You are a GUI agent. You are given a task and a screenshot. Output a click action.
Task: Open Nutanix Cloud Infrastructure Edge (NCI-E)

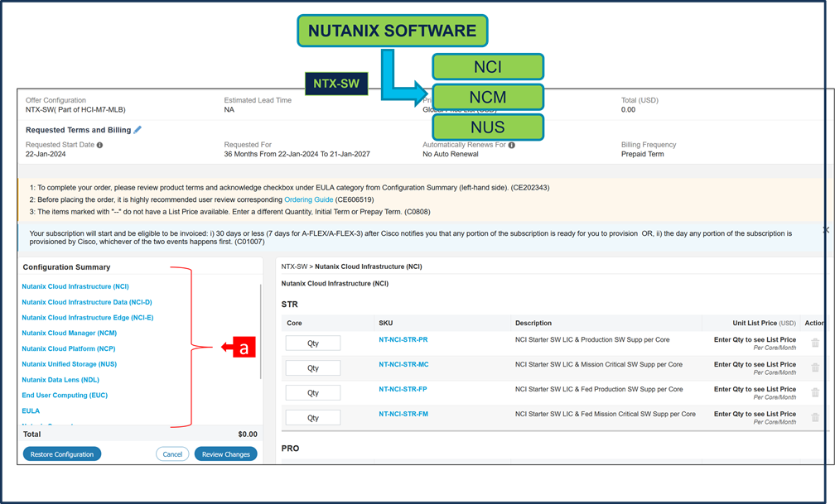87,317
